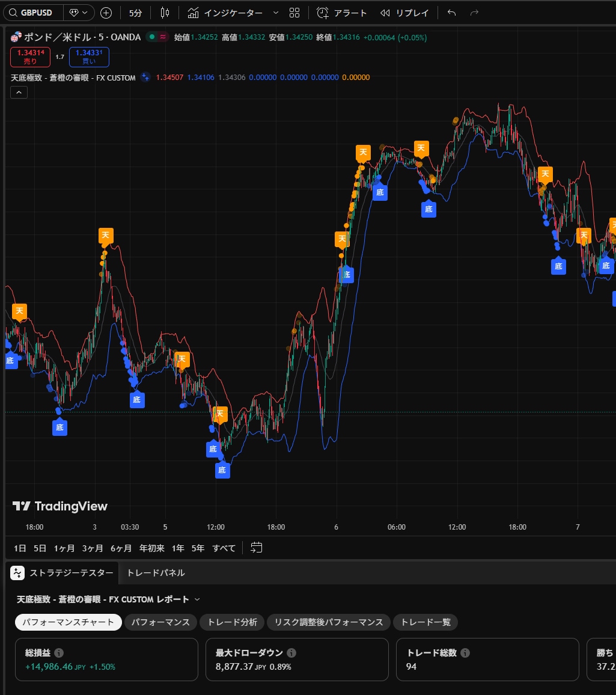The image size is (616, 695).
Task: Select the パフォーマンスチャート tab
Action: click(69, 622)
